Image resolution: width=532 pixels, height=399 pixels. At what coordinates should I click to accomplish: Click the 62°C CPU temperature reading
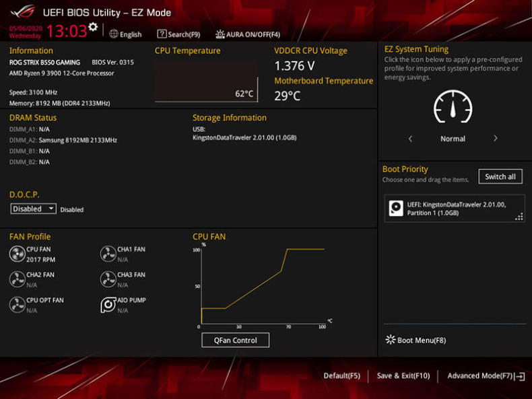pyautogui.click(x=244, y=94)
